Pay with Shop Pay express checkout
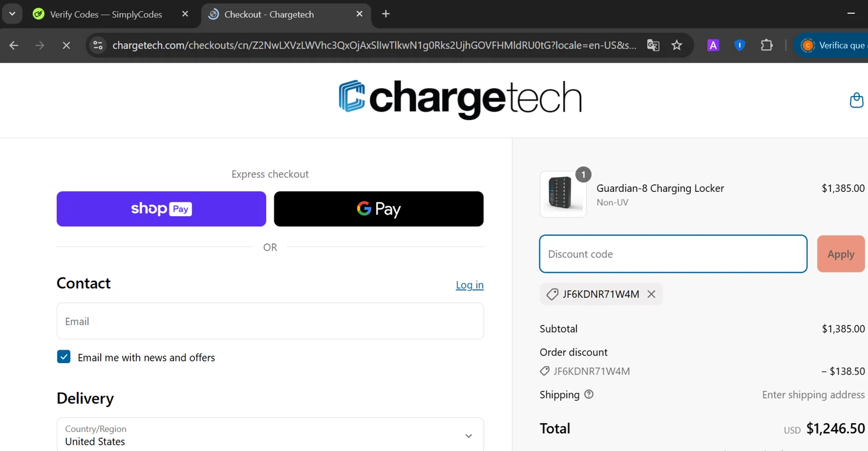The height and width of the screenshot is (451, 868). click(x=161, y=209)
